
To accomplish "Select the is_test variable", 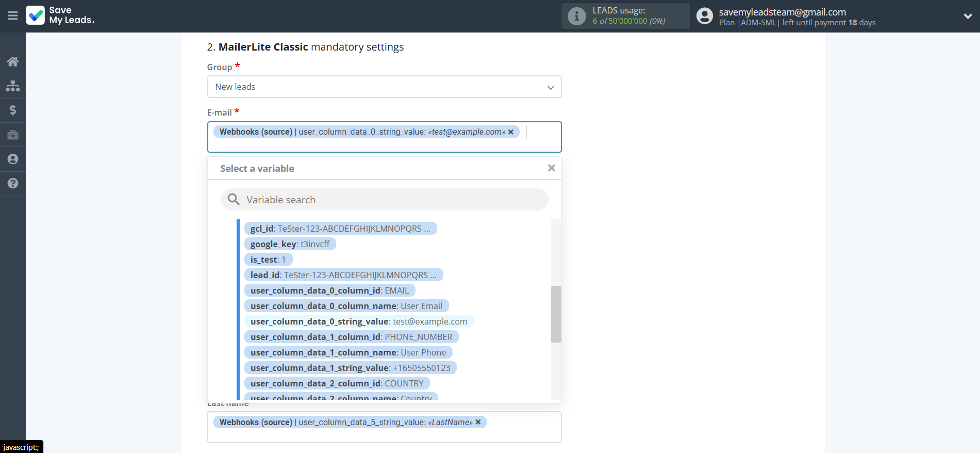I will pyautogui.click(x=268, y=260).
